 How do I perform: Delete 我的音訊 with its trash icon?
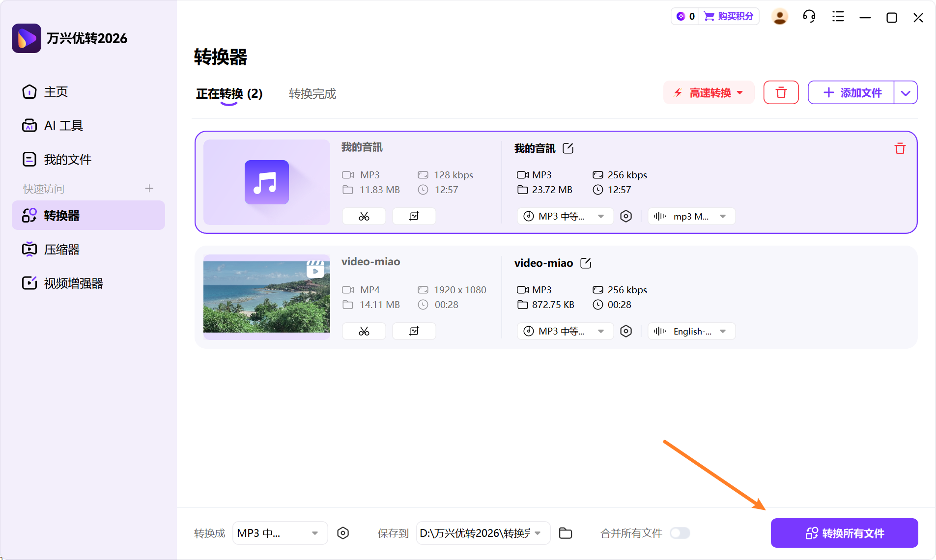point(900,148)
